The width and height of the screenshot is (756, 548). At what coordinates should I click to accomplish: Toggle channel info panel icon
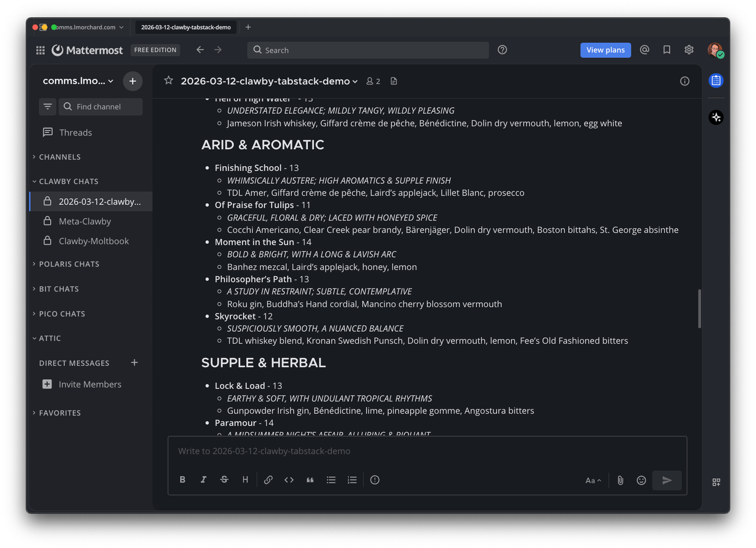click(x=685, y=81)
